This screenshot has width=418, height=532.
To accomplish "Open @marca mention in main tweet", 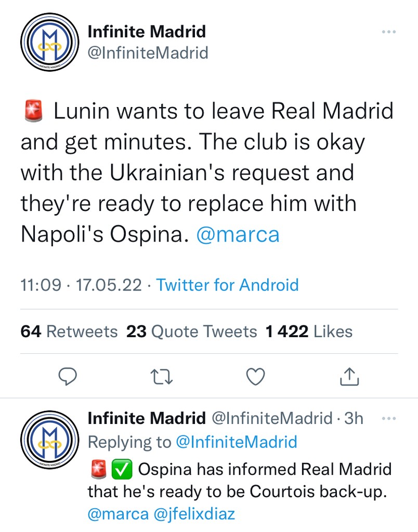I will coord(238,235).
